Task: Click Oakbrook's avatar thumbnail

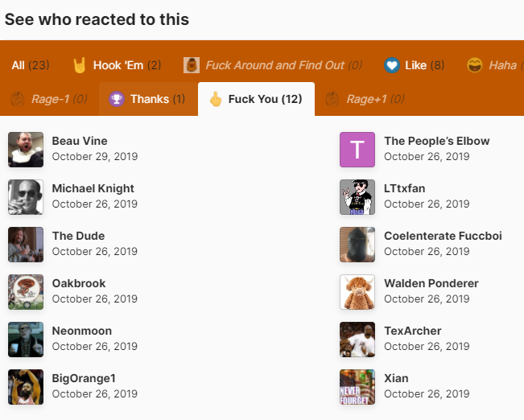Action: 26,292
